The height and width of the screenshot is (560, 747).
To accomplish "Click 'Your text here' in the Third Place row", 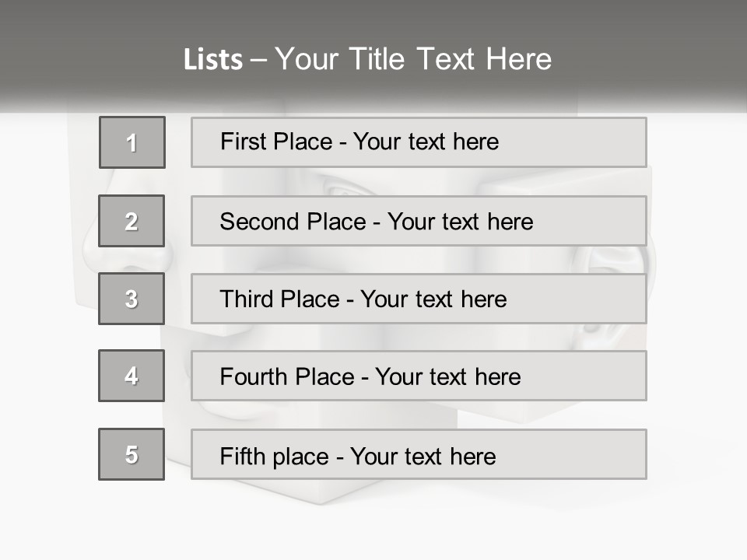I will [433, 299].
